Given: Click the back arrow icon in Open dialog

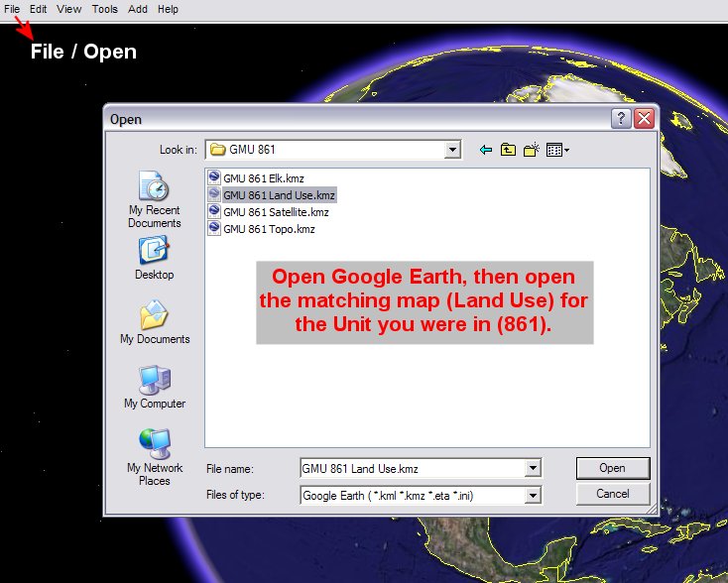Looking at the screenshot, I should pos(486,150).
